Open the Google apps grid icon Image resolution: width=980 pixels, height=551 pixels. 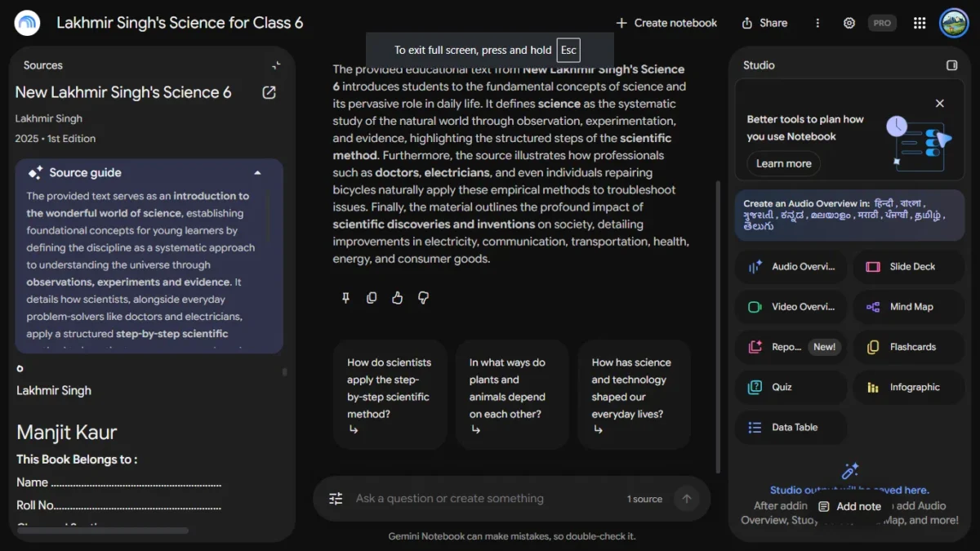[920, 23]
